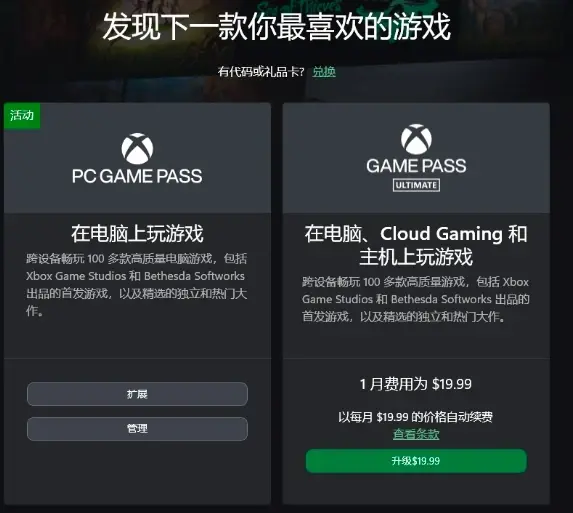
Task: Click the PC Game Pass description paragraph
Action: (x=136, y=285)
